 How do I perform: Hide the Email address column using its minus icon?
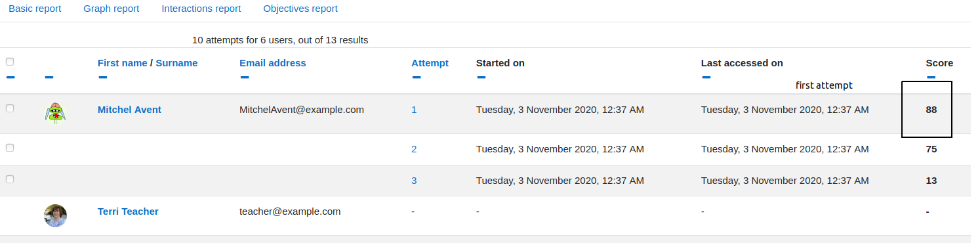[x=245, y=77]
